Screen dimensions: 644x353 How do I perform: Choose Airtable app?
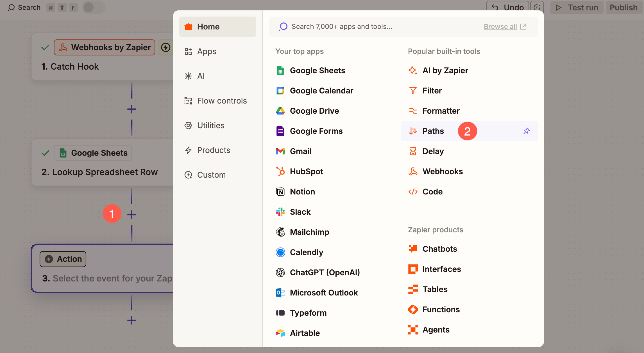pos(298,333)
